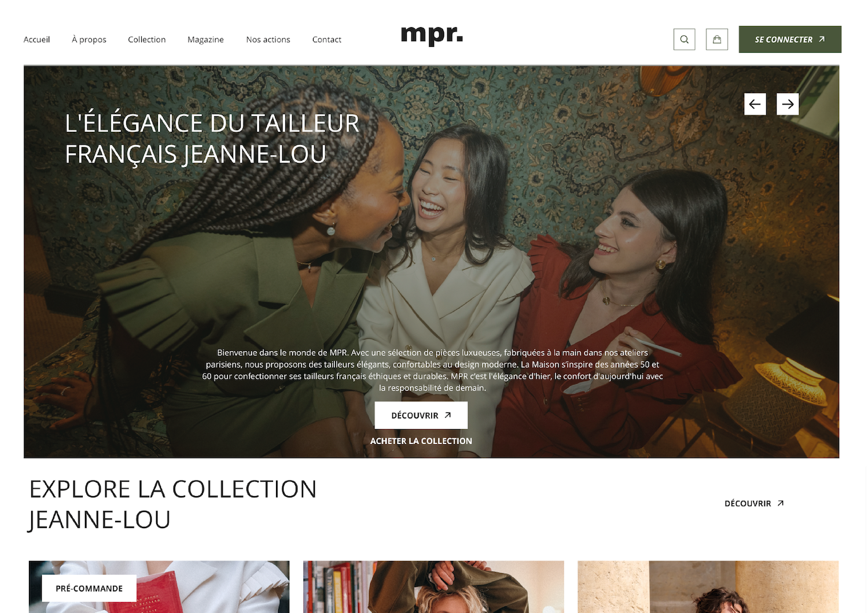Viewport: 868px width, 613px height.
Task: Open first product thumbnail with red book
Action: pos(159,586)
